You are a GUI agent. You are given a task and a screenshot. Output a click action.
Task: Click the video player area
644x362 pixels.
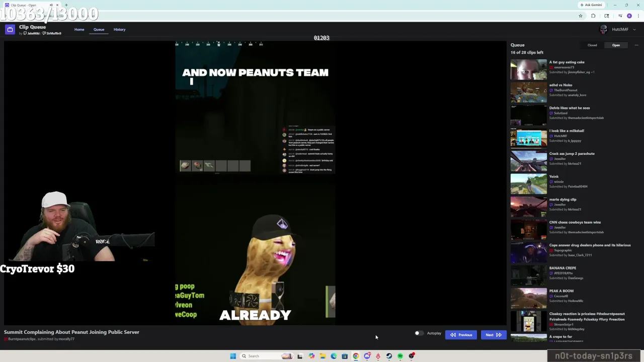pyautogui.click(x=255, y=183)
